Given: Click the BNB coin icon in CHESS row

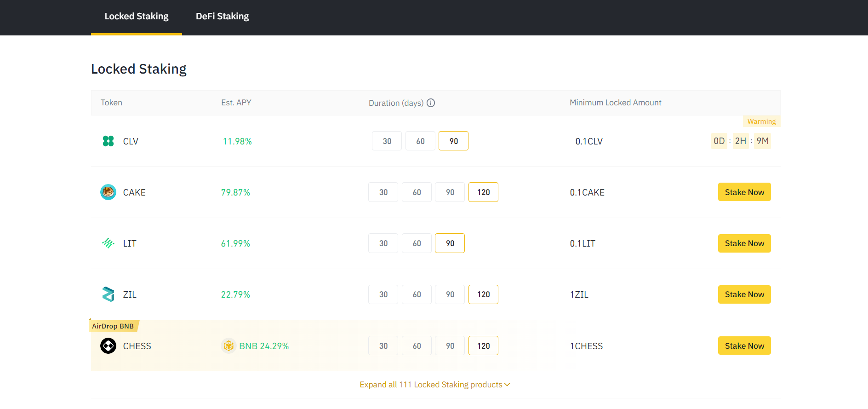Looking at the screenshot, I should (x=228, y=346).
